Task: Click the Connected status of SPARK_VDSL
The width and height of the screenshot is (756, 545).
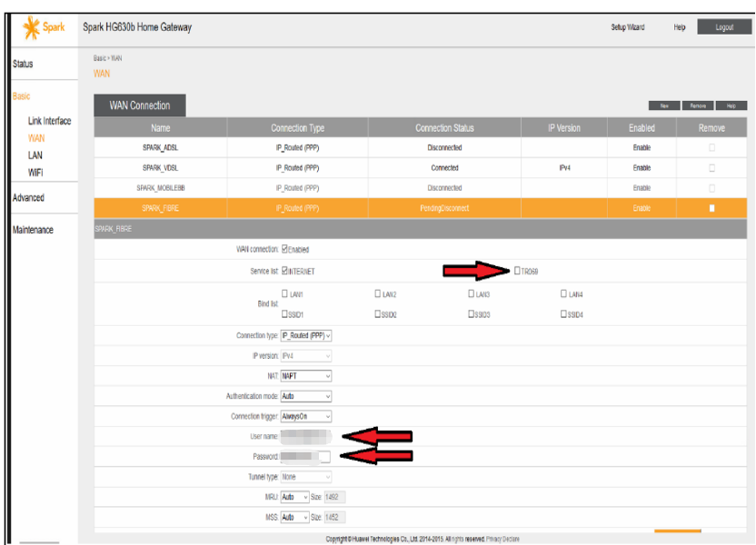Action: click(444, 168)
